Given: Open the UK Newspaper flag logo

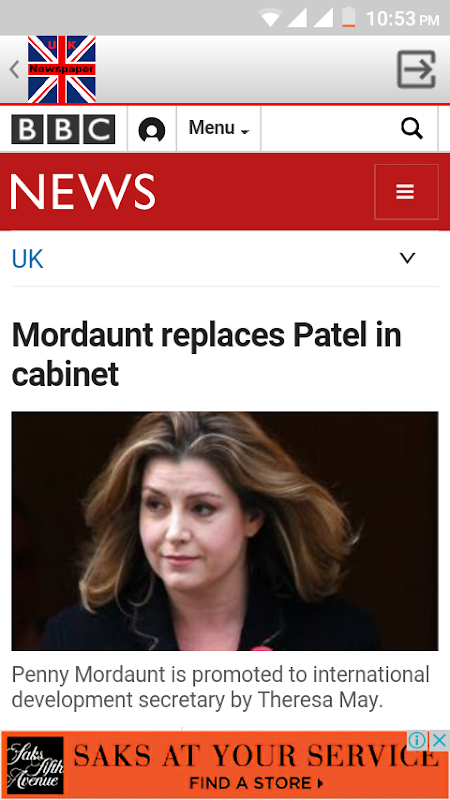Looking at the screenshot, I should 62,69.
